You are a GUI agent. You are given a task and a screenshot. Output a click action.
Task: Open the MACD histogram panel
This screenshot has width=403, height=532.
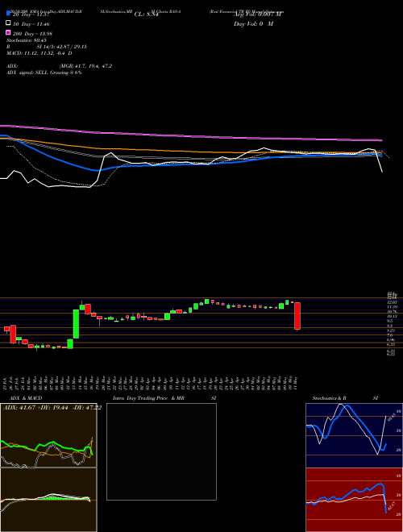(x=48, y=500)
